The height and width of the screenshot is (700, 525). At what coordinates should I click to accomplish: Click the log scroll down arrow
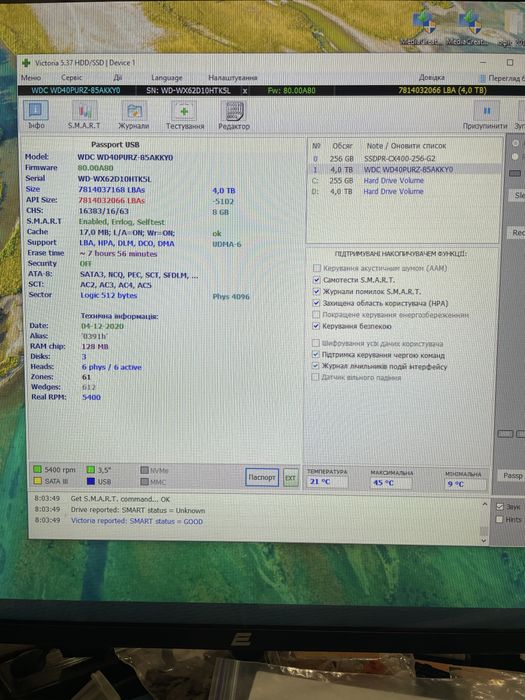coord(484,540)
